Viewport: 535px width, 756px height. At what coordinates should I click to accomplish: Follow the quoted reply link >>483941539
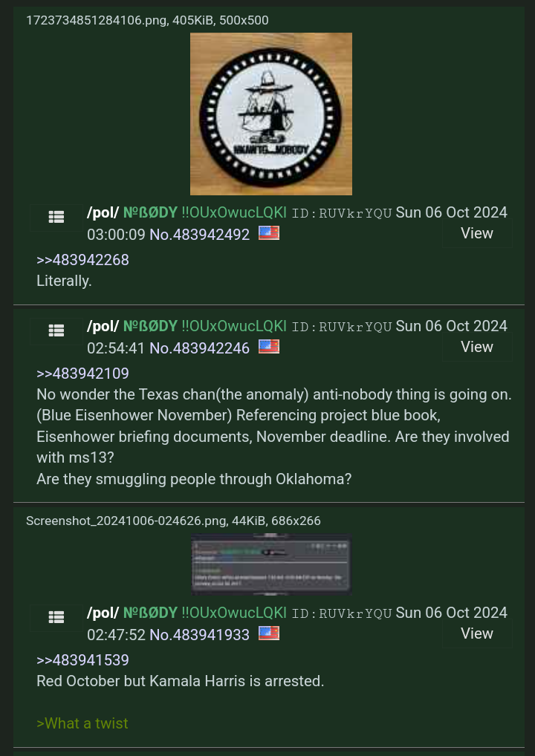click(x=83, y=659)
